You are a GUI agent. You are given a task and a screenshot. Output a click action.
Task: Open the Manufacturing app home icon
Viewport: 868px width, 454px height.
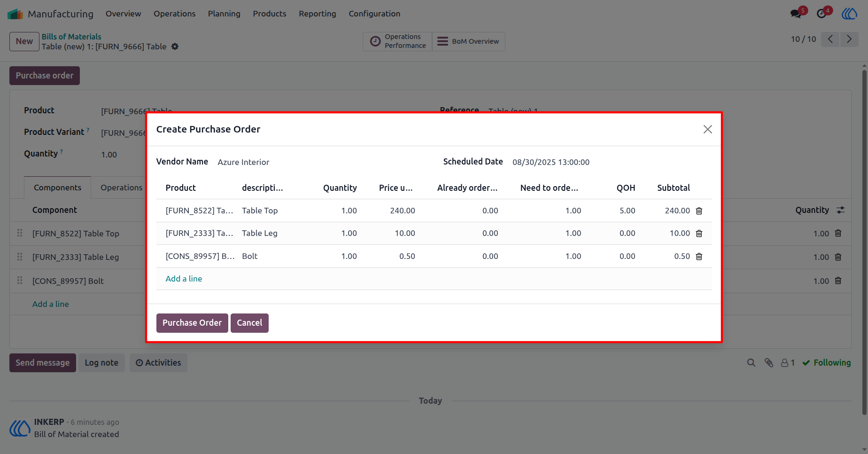[x=15, y=14]
